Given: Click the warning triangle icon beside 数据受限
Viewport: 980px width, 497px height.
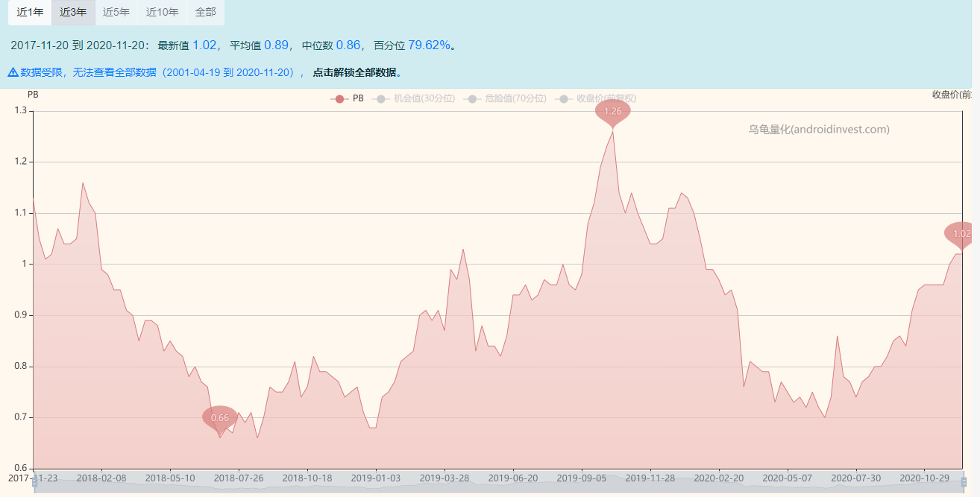Looking at the screenshot, I should point(13,72).
